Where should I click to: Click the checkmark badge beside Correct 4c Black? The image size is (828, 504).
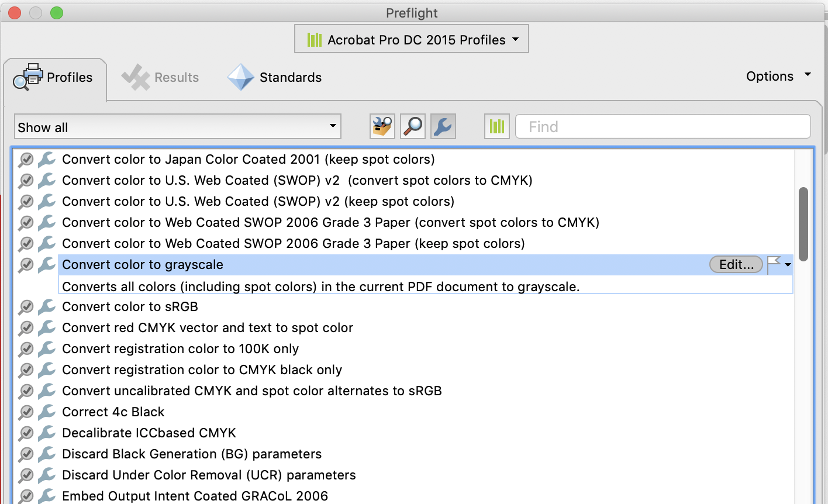(26, 412)
